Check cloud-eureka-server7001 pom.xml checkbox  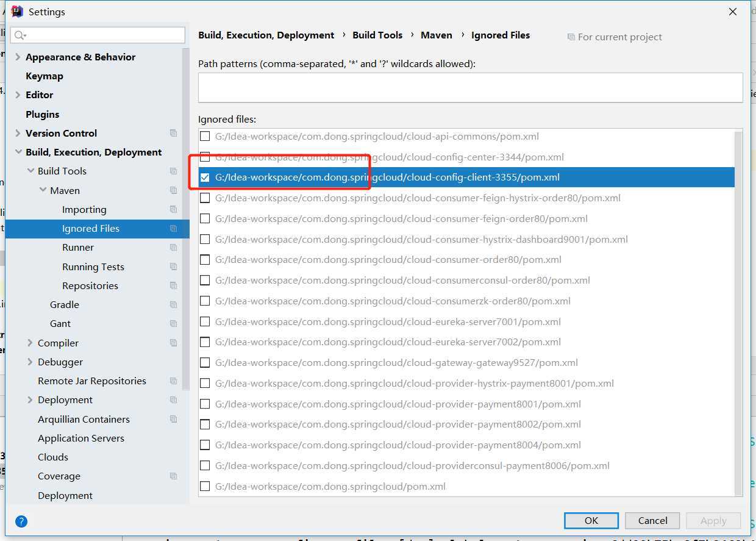coord(205,321)
